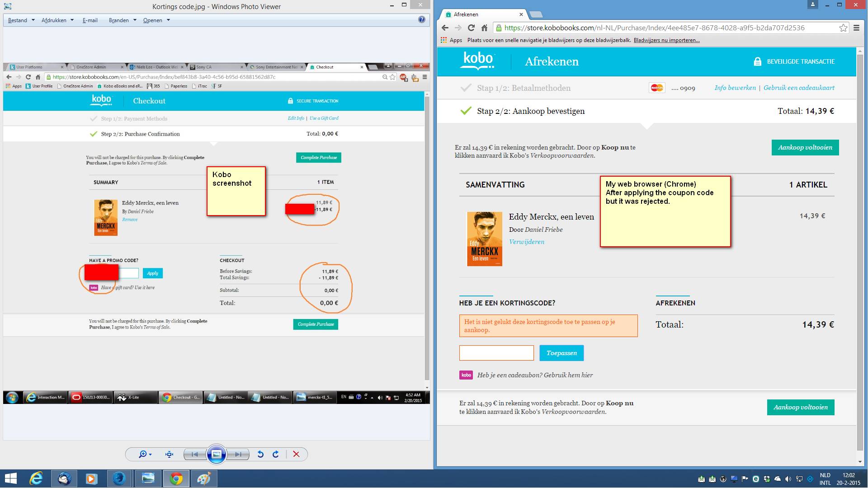Start the slide show playback button
868x488 pixels.
[217, 455]
